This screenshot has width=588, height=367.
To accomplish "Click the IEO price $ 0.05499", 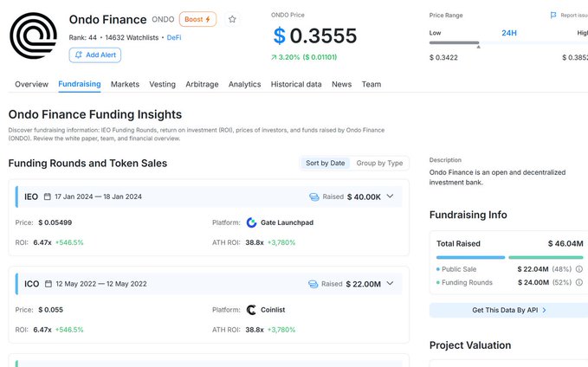I will [x=55, y=222].
